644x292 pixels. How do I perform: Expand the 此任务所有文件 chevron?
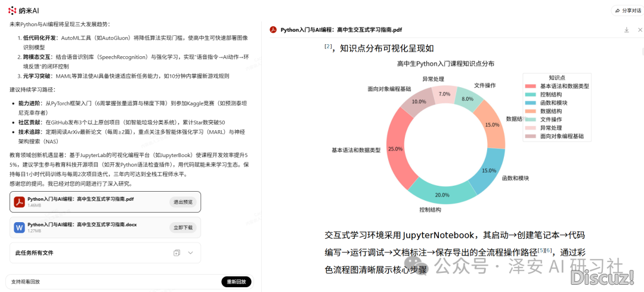coord(191,253)
